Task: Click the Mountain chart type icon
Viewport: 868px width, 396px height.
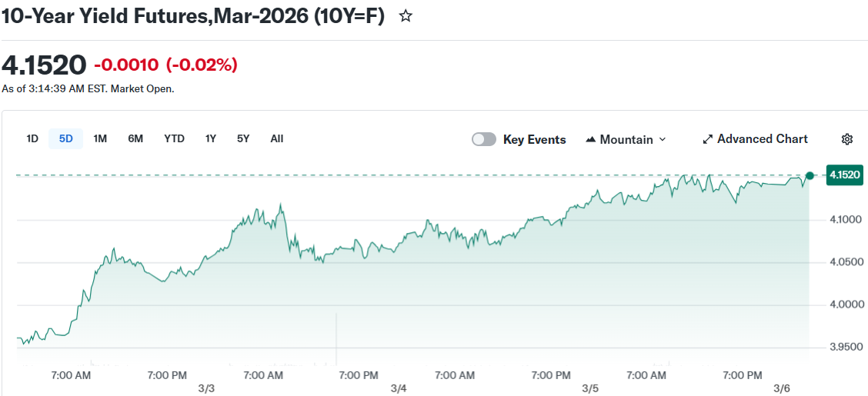Action: pos(591,140)
